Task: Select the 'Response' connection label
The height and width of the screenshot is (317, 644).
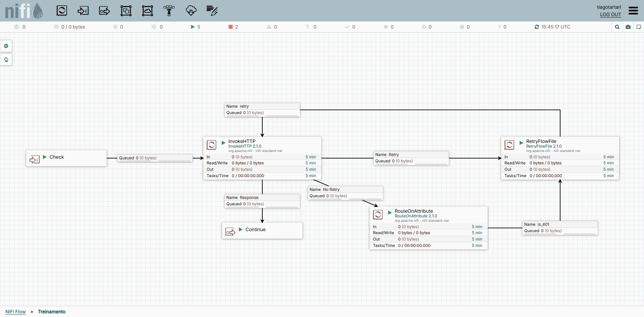Action: click(262, 201)
